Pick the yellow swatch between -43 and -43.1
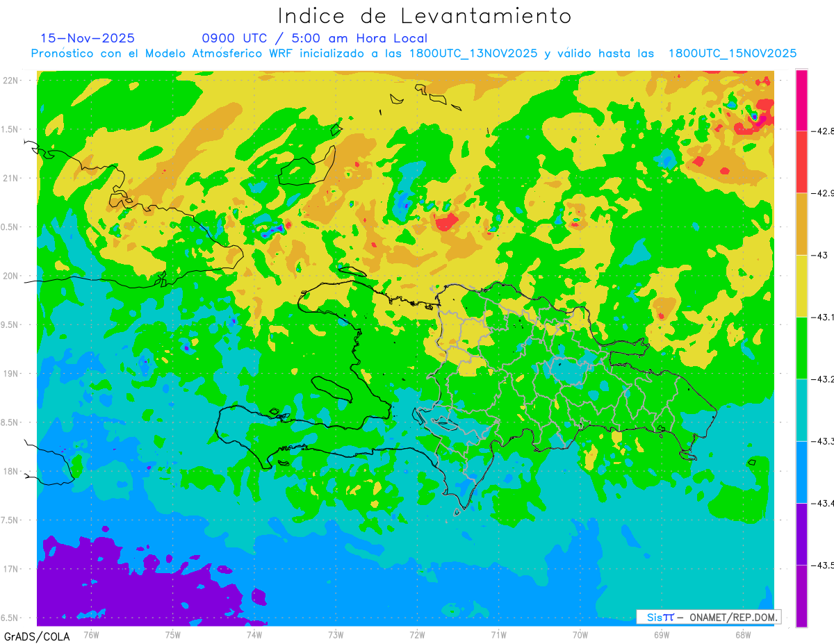This screenshot has height=644, width=834. coord(801,286)
